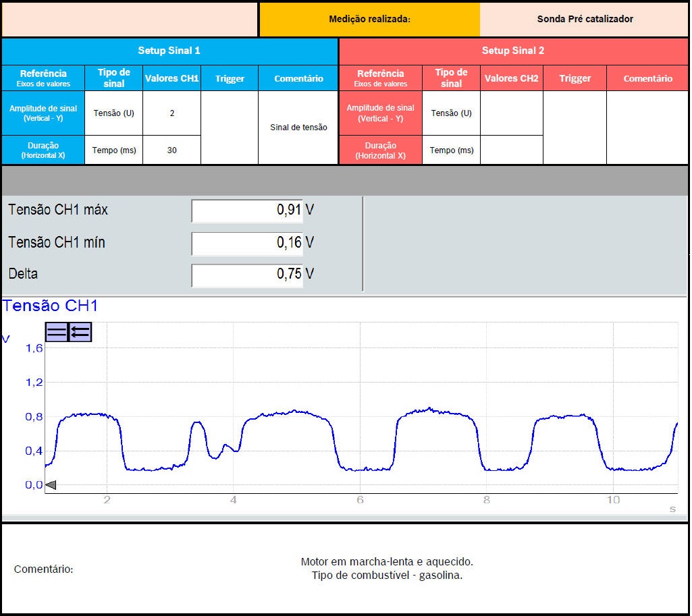Click the Motor em marcha-lenta comment text
This screenshot has height=616, width=692.
pyautogui.click(x=387, y=561)
